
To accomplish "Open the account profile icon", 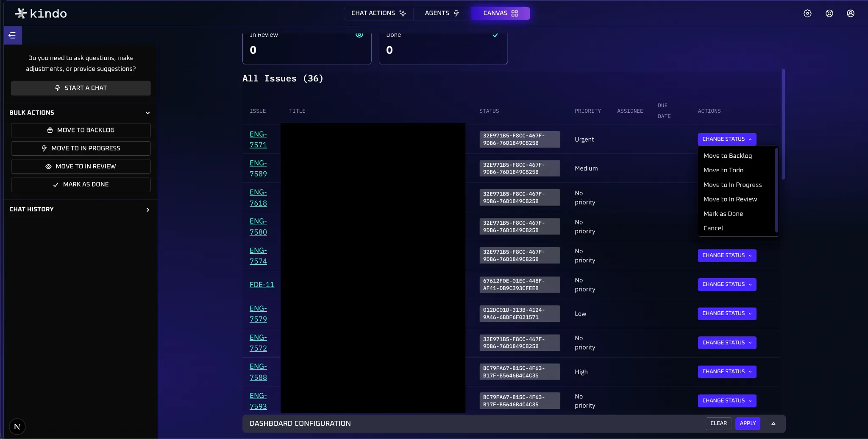I will (x=850, y=13).
